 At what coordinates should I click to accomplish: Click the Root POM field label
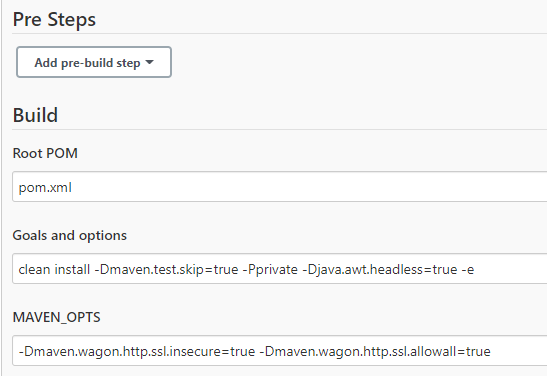pyautogui.click(x=45, y=153)
